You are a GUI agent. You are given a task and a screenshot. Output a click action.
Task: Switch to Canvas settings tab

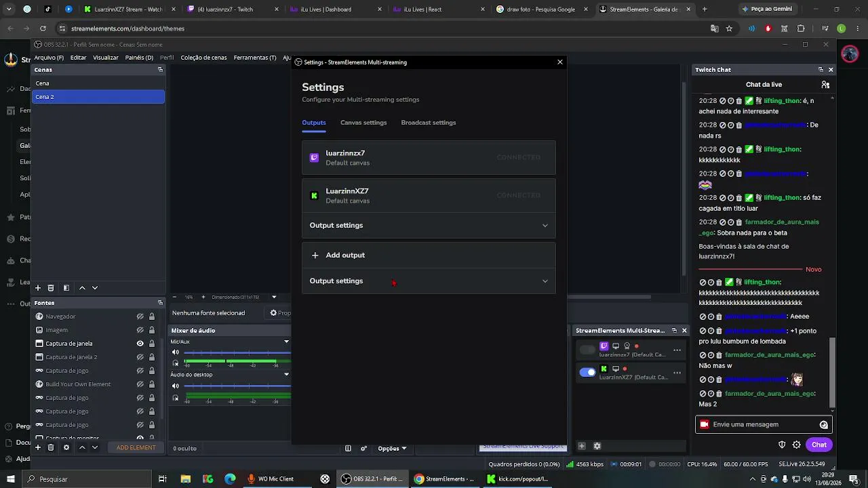[x=363, y=123]
